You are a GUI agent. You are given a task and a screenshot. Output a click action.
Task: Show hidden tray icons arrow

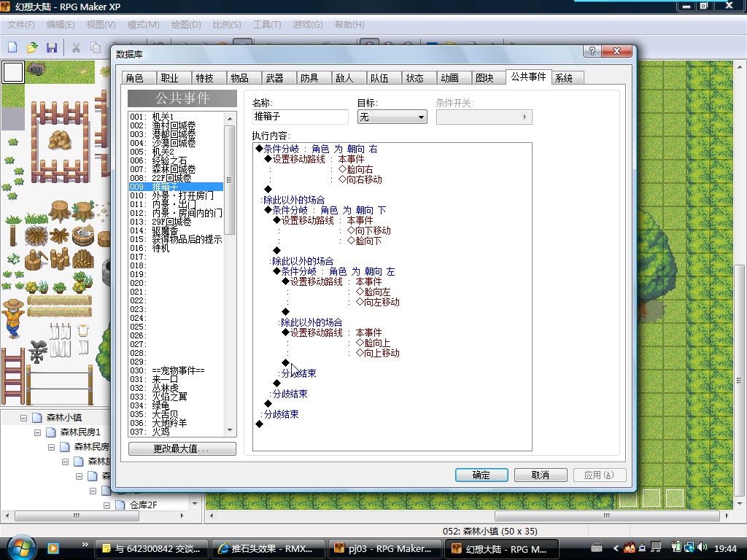click(616, 548)
